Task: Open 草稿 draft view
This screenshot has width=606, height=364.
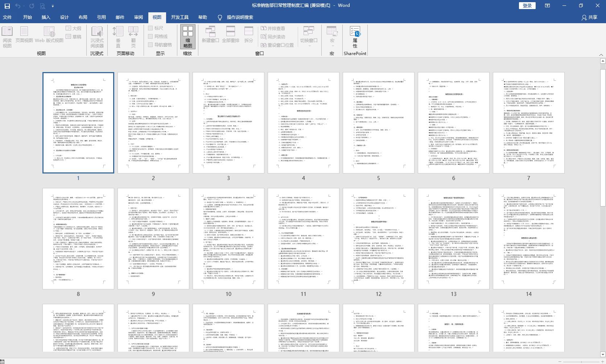Action: tap(73, 37)
